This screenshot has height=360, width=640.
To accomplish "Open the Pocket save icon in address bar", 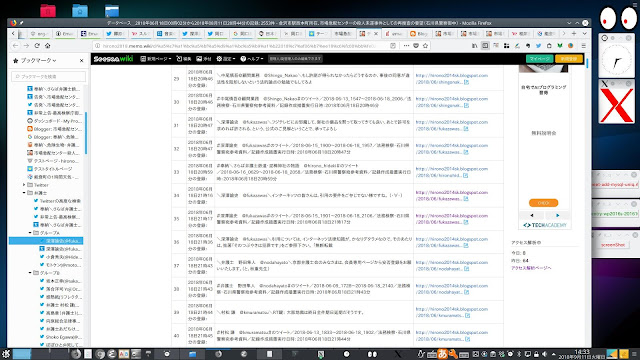I will pos(416,46).
